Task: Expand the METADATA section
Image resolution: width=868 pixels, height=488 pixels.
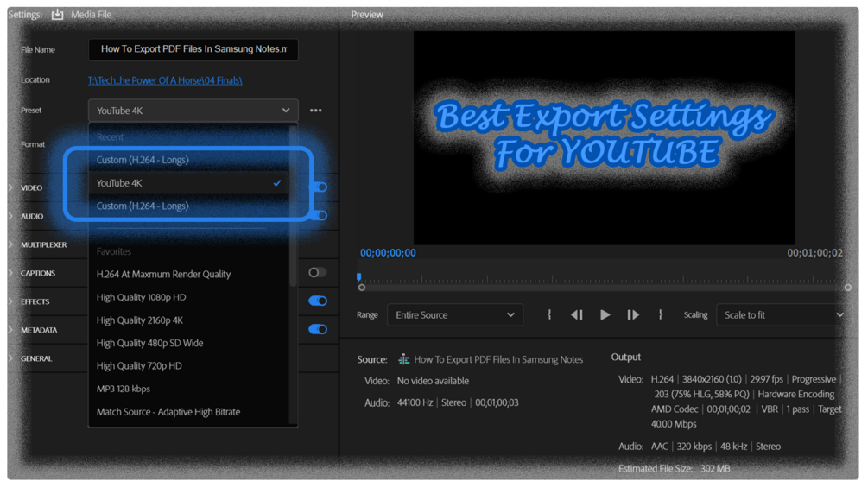Action: 10,330
